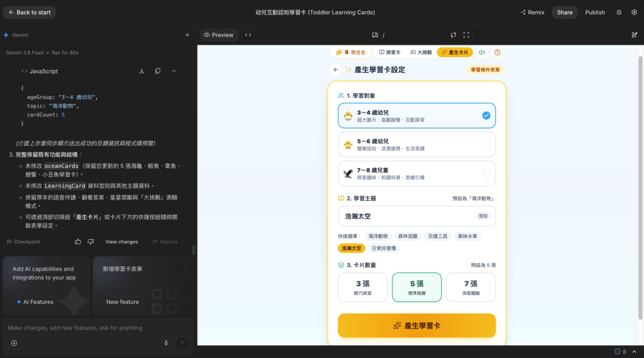Choose the 森林恐龍 quick topic chip
Viewport: 644px width, 358px height.
pos(408,236)
